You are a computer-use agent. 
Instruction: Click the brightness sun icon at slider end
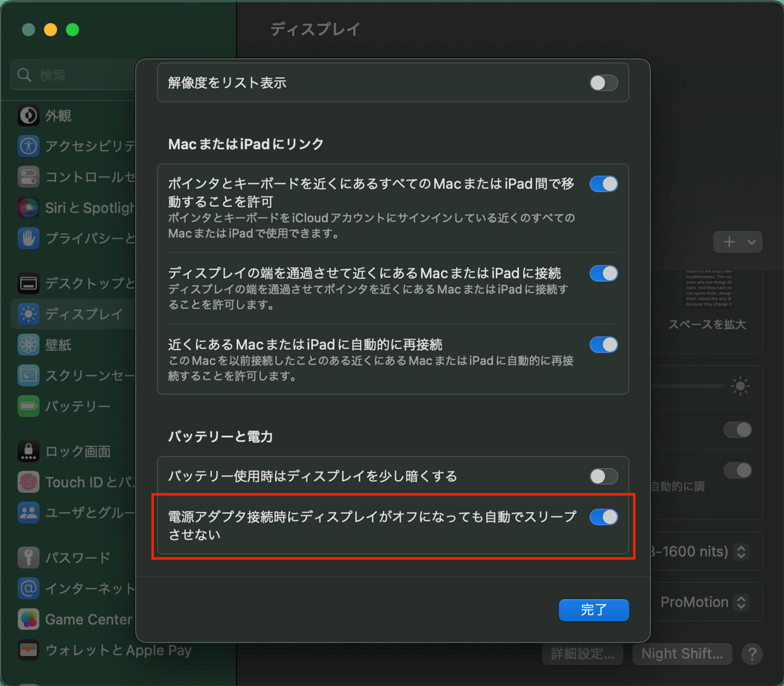tap(740, 386)
